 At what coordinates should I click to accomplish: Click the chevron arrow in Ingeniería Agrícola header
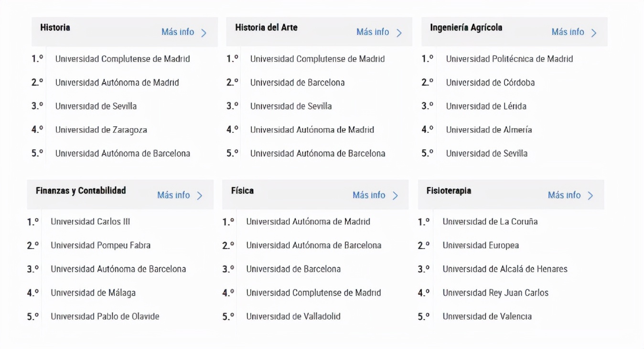point(594,33)
